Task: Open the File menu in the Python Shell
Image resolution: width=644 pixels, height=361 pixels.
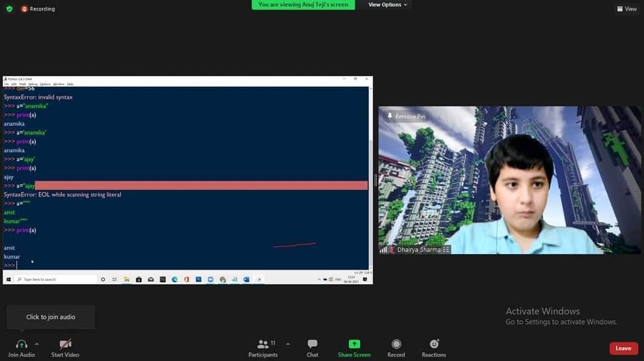Action: [6, 84]
